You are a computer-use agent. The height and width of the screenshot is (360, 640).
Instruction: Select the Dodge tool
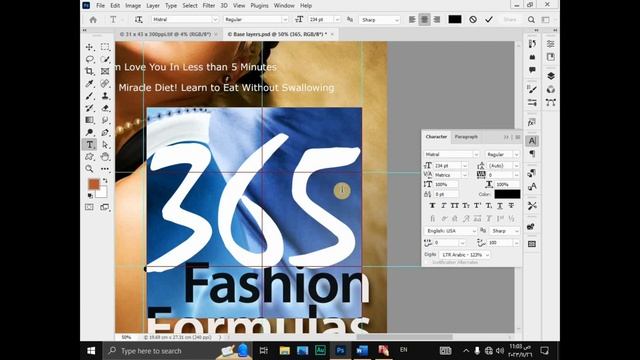(89, 132)
